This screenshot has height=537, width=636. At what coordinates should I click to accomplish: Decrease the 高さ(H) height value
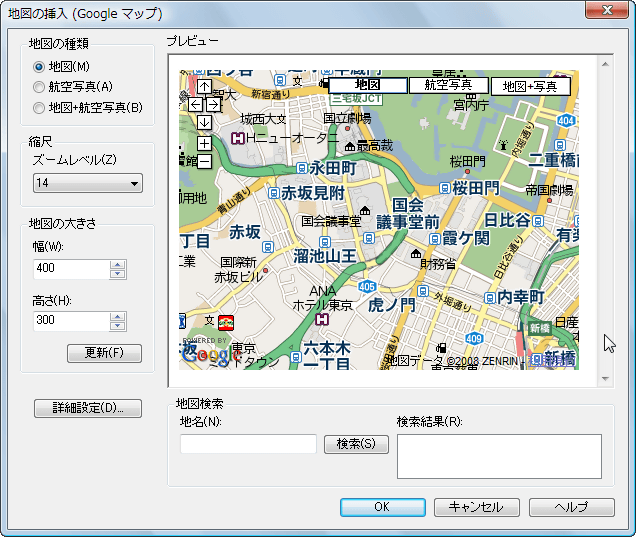click(x=118, y=326)
